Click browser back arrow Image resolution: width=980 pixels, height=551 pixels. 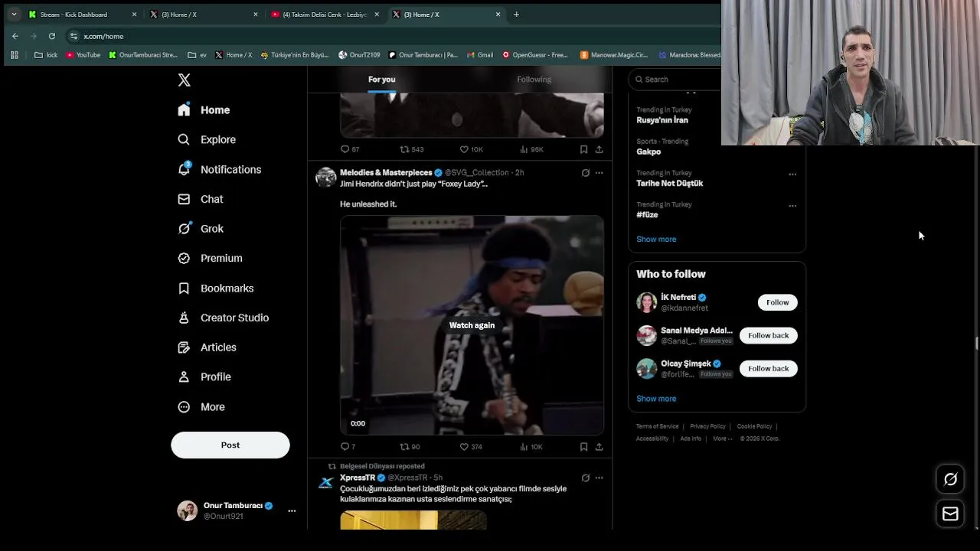15,36
